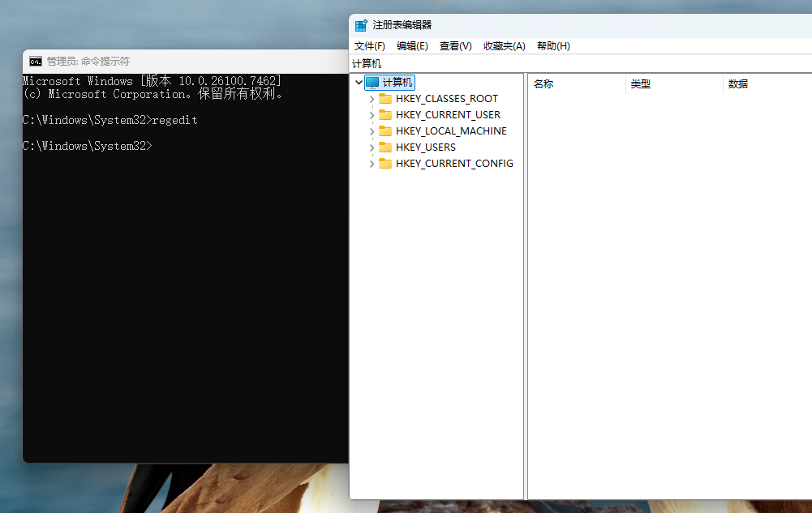
Task: Expand HKEY_CURRENT_CONFIG branch
Action: click(372, 164)
